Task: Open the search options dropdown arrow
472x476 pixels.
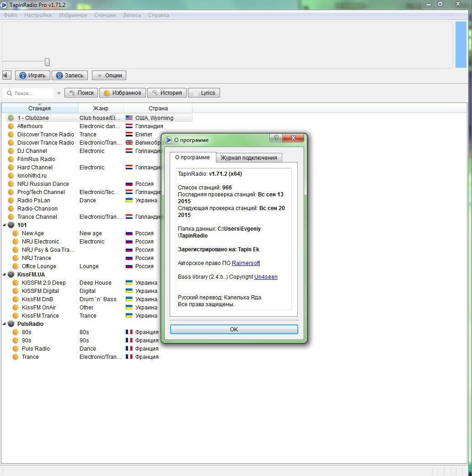Action: (59, 93)
